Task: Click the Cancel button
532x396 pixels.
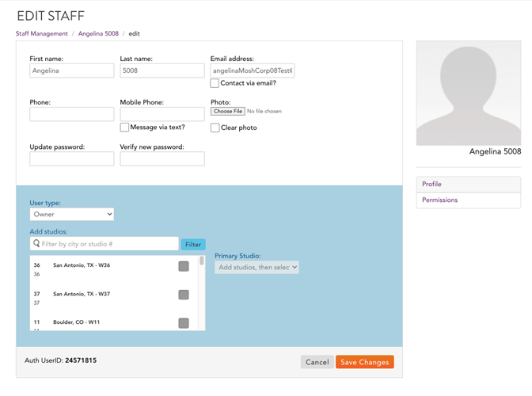Action: click(317, 362)
